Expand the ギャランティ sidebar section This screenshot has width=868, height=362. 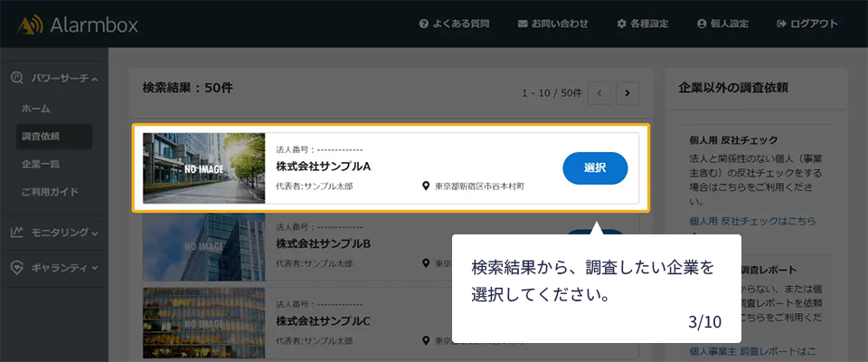coord(54,268)
